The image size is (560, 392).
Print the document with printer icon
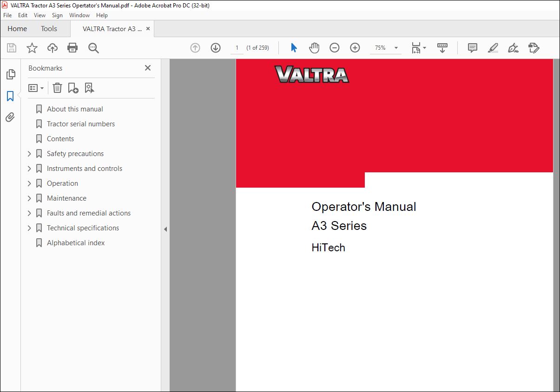72,48
